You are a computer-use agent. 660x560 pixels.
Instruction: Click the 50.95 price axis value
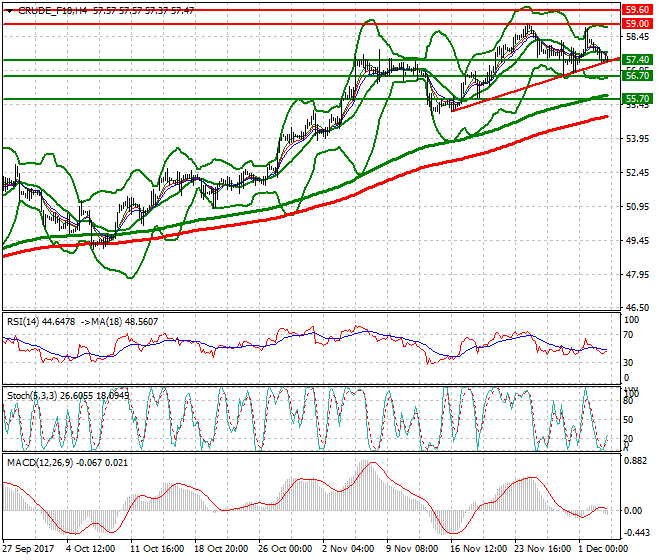pos(637,207)
